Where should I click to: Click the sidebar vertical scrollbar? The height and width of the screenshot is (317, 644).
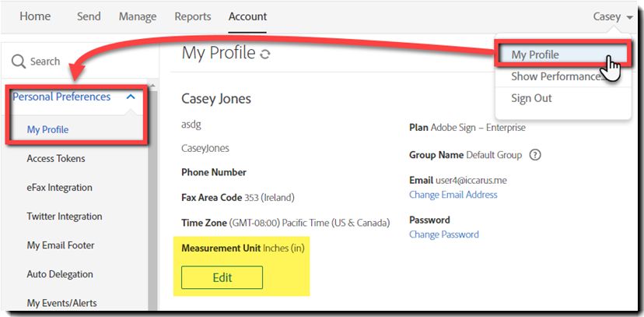coord(152,197)
